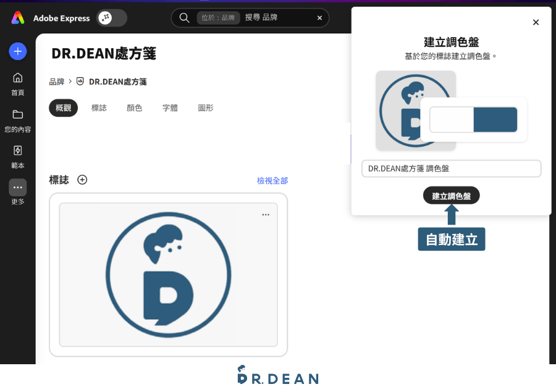Click the DR.DEAN處方箋 page title
Image resolution: width=556 pixels, height=392 pixels.
pos(104,54)
